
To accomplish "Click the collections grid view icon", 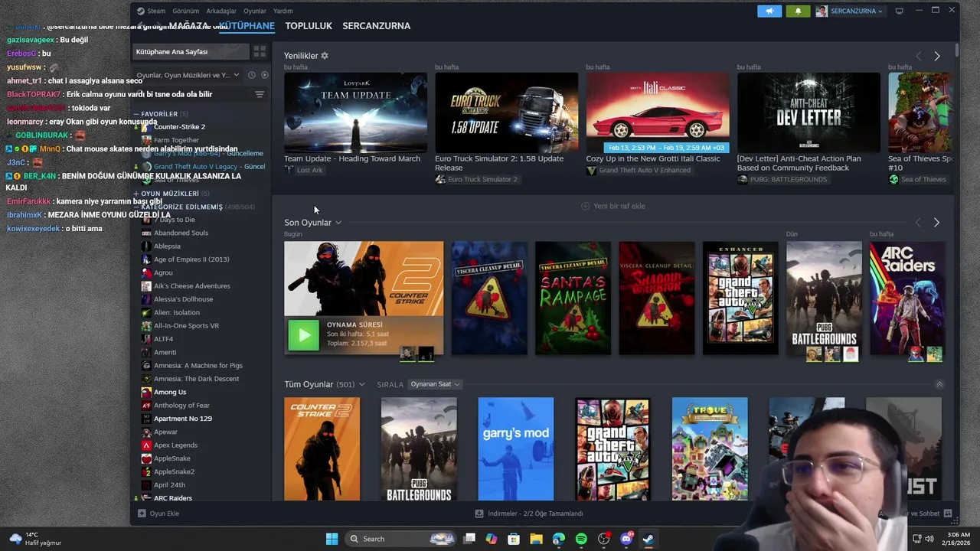I will pyautogui.click(x=260, y=51).
